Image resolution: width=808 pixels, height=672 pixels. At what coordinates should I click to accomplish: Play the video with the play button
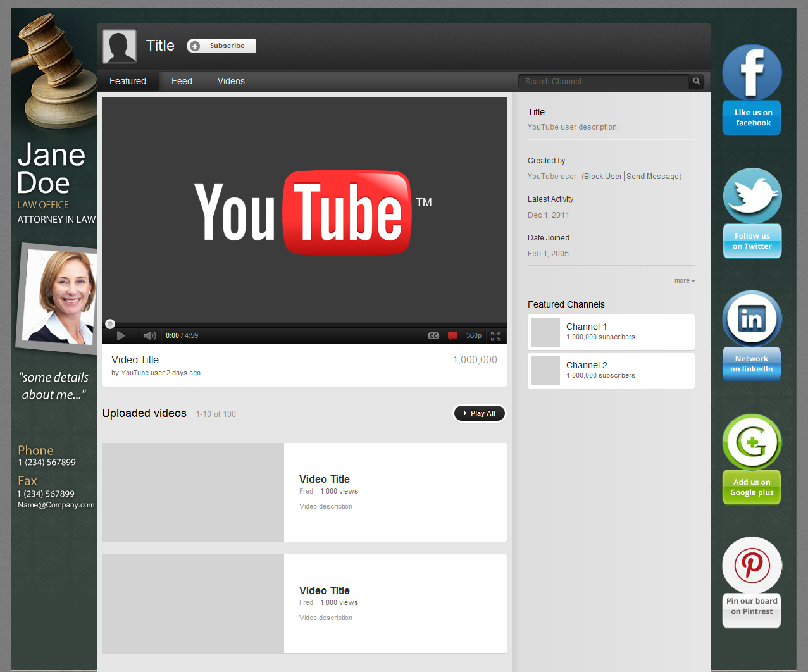pos(121,336)
